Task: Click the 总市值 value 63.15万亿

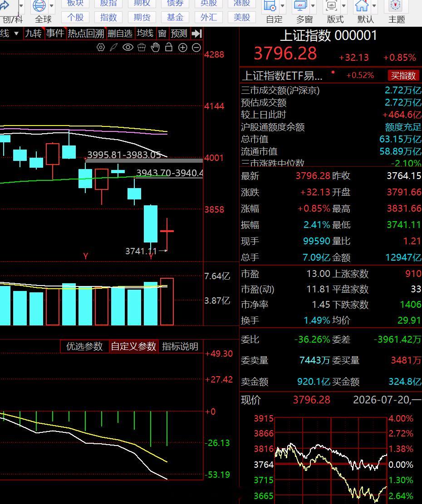Action: (400, 139)
